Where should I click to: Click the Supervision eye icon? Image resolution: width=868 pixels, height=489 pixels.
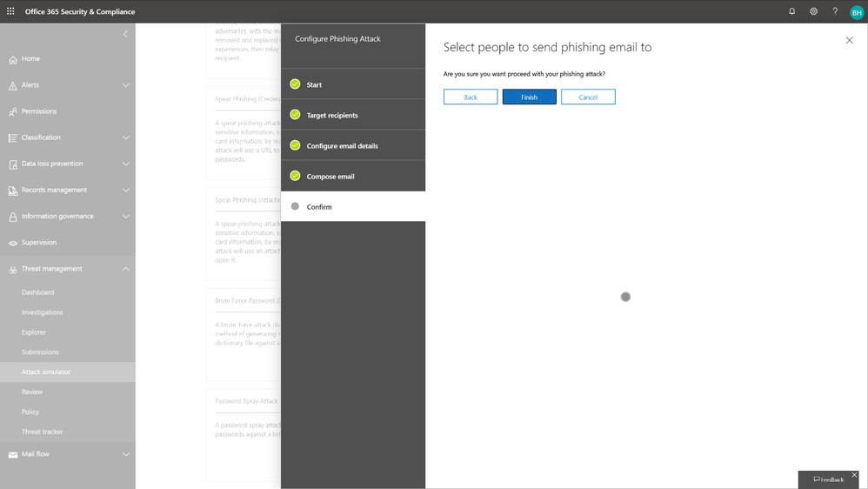pyautogui.click(x=13, y=243)
